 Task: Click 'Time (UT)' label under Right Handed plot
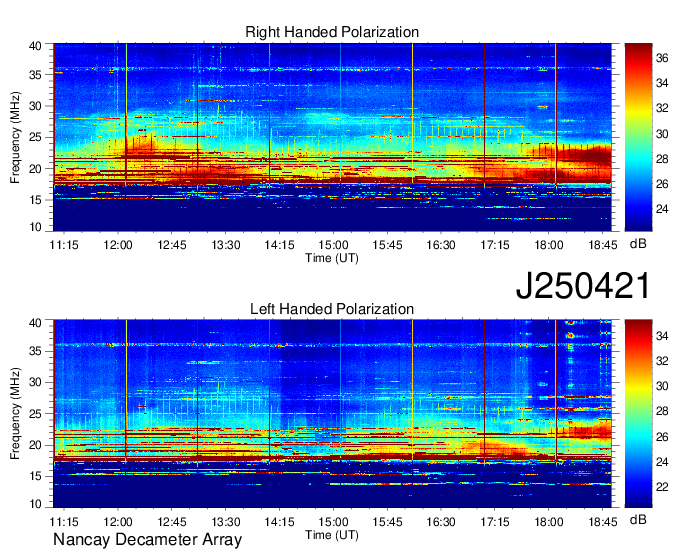point(332,258)
